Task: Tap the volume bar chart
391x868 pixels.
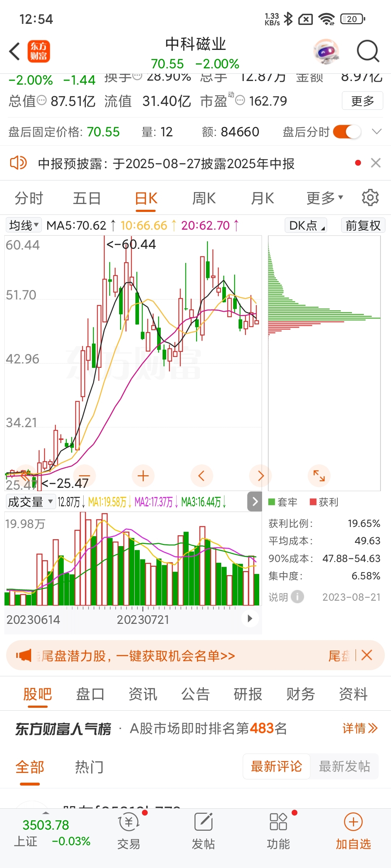Action: (x=133, y=558)
